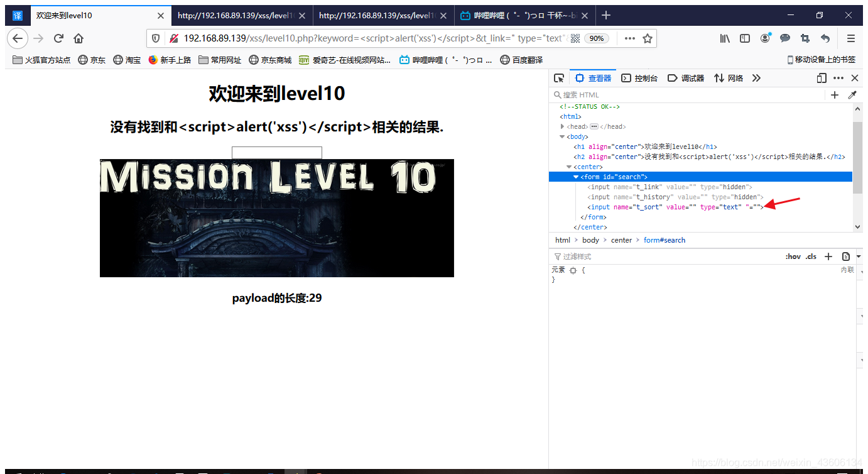Select the element picker tool in devtools
868x474 pixels.
point(559,77)
